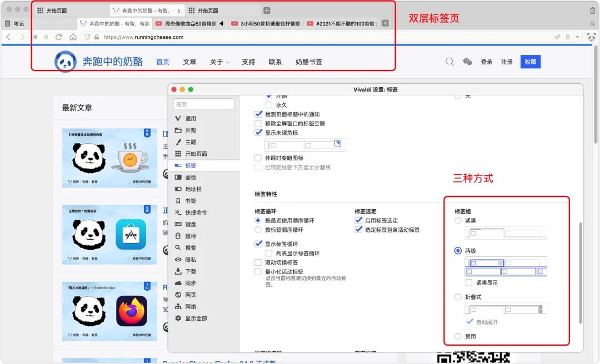
Task: Open the 网络 settings category
Action: [190, 307]
